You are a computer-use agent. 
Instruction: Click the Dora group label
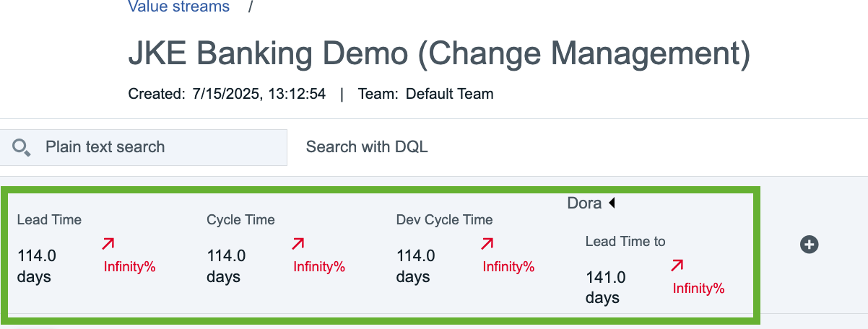coord(584,203)
